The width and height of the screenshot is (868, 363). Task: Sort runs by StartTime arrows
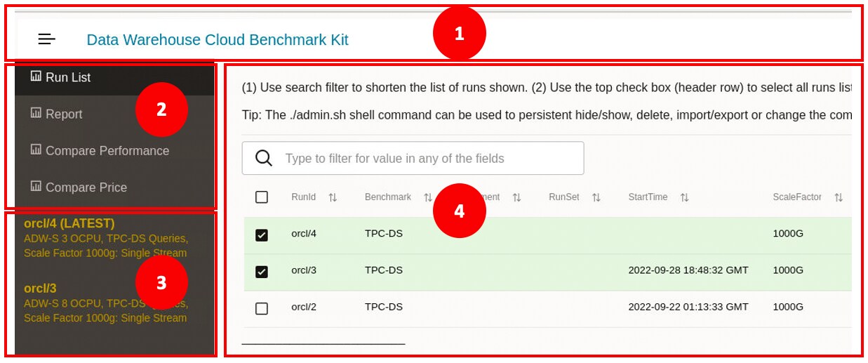(x=684, y=197)
